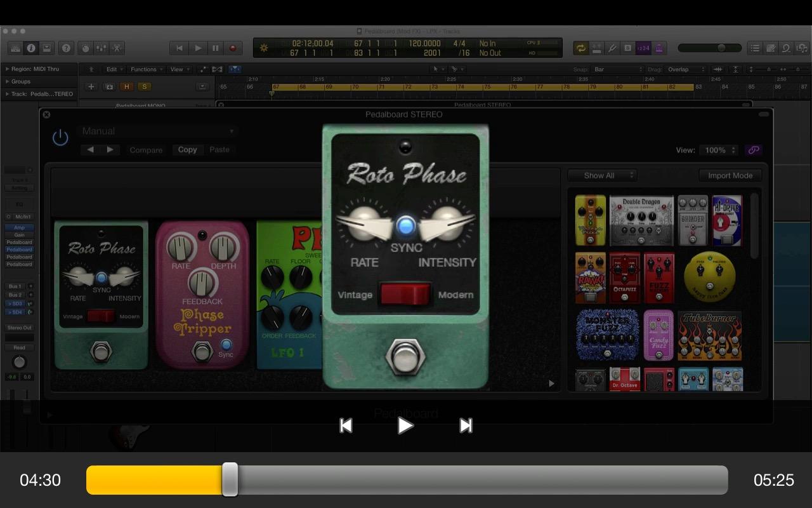The width and height of the screenshot is (812, 508).
Task: Open Smart Controls knob button
Action: pos(86,48)
